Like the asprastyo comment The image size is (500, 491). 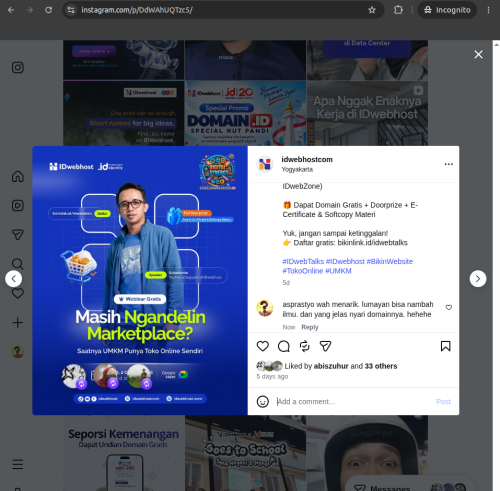(449, 307)
